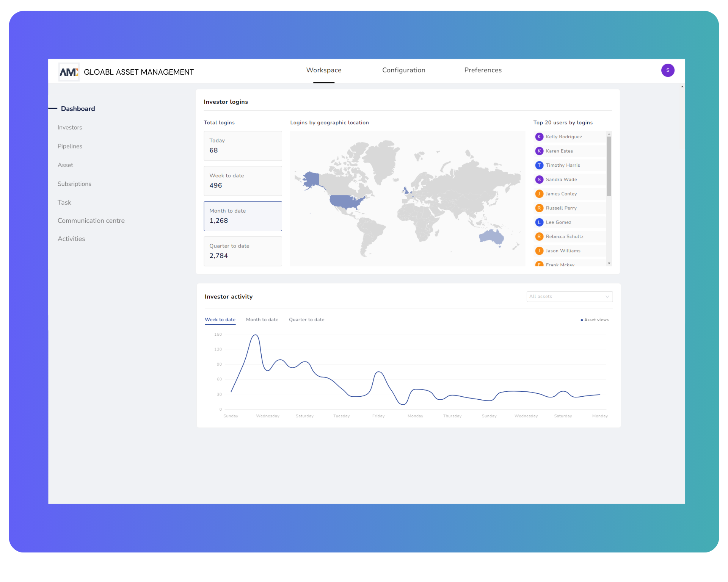Click Karen Estes's K avatar icon
The width and height of the screenshot is (728, 582).
pyautogui.click(x=539, y=151)
